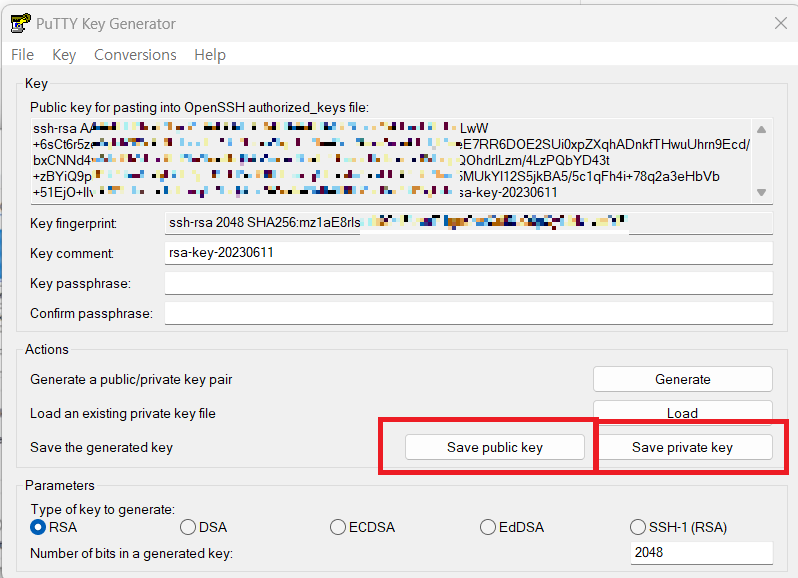Click Save private key button
Viewport: 798px width, 578px height.
pyautogui.click(x=682, y=447)
